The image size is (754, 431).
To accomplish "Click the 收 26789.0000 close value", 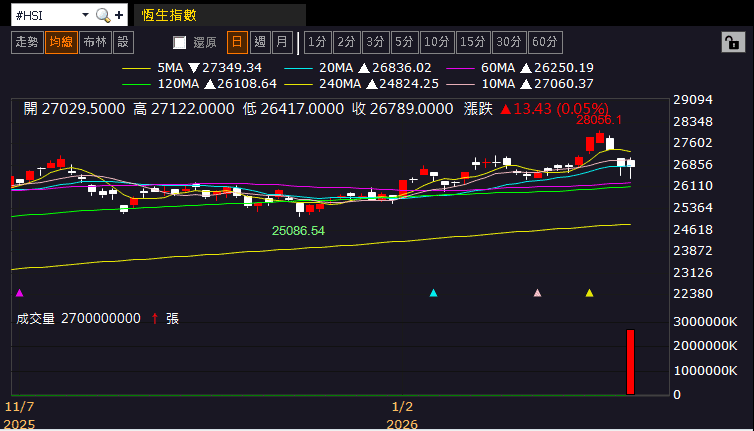I will (x=402, y=109).
